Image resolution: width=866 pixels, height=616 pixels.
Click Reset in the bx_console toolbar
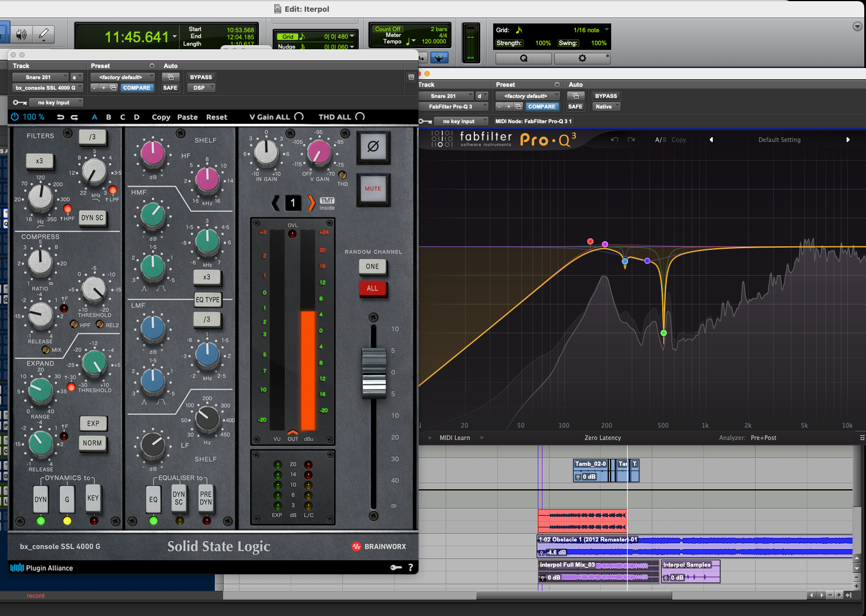(217, 117)
